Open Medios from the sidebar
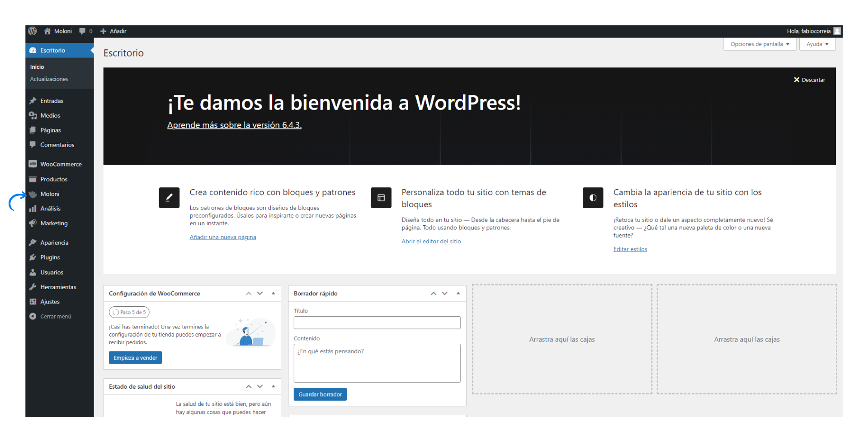 (x=33, y=115)
